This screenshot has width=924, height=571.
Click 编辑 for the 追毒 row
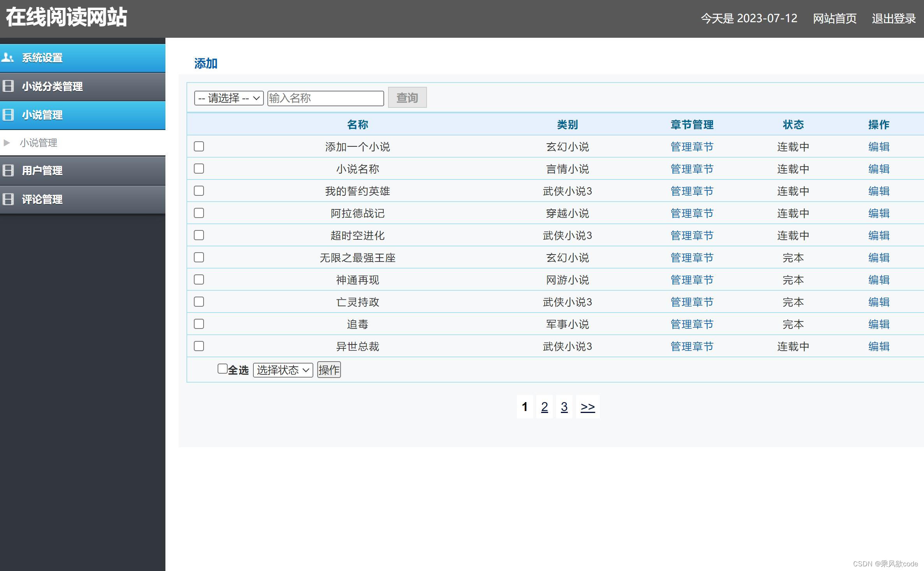pyautogui.click(x=879, y=324)
